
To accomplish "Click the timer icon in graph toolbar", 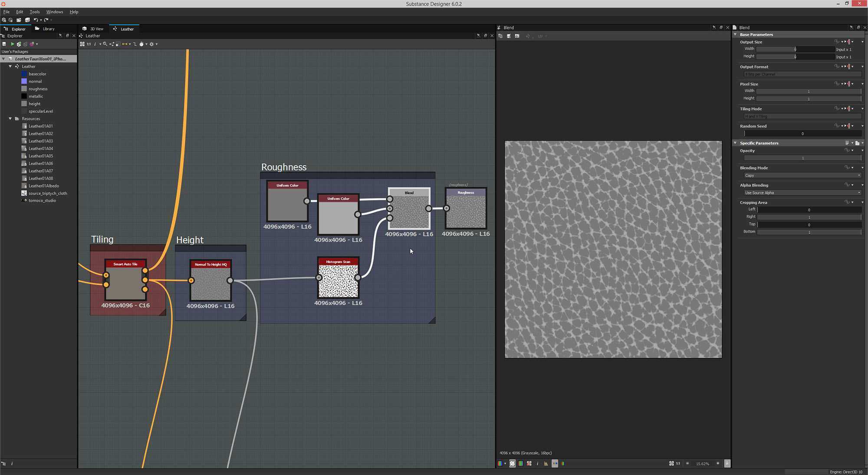I will [141, 44].
